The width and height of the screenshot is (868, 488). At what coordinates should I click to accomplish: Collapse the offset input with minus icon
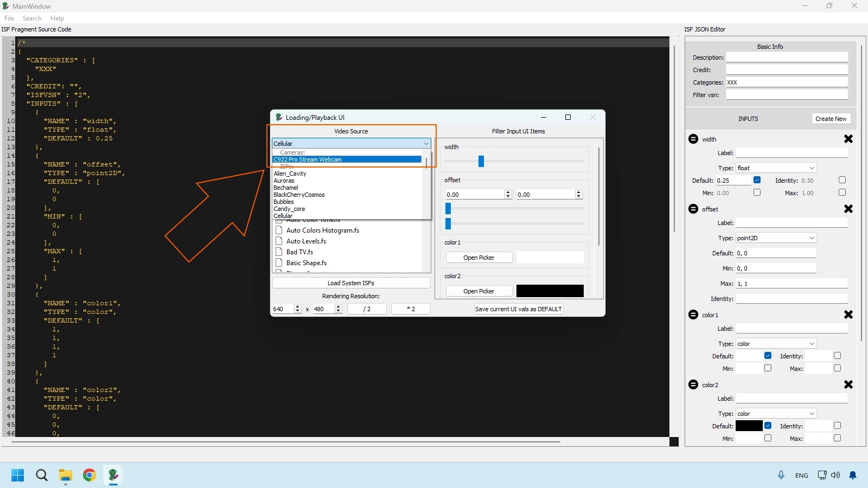click(693, 209)
